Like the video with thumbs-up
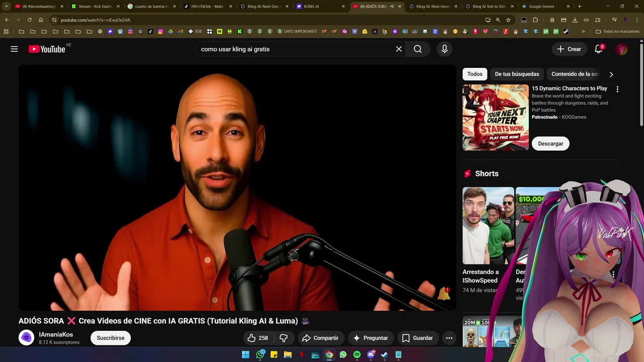This screenshot has width=644, height=362. [x=258, y=338]
